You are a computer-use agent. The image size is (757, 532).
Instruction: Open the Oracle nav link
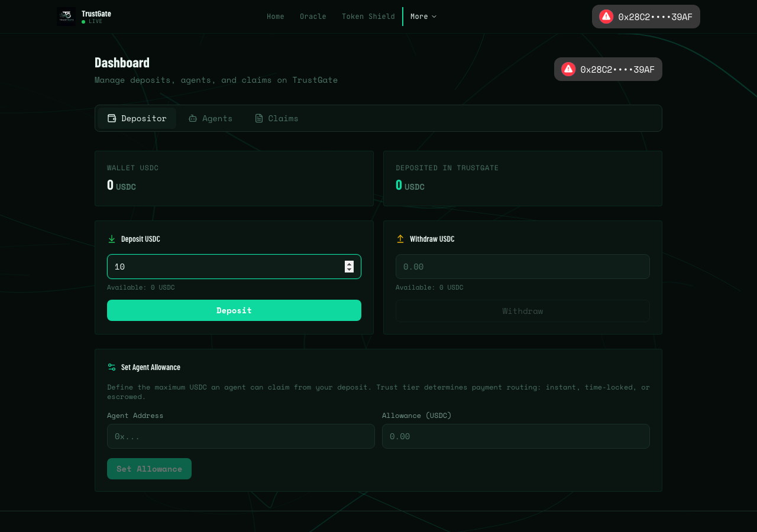pos(313,17)
